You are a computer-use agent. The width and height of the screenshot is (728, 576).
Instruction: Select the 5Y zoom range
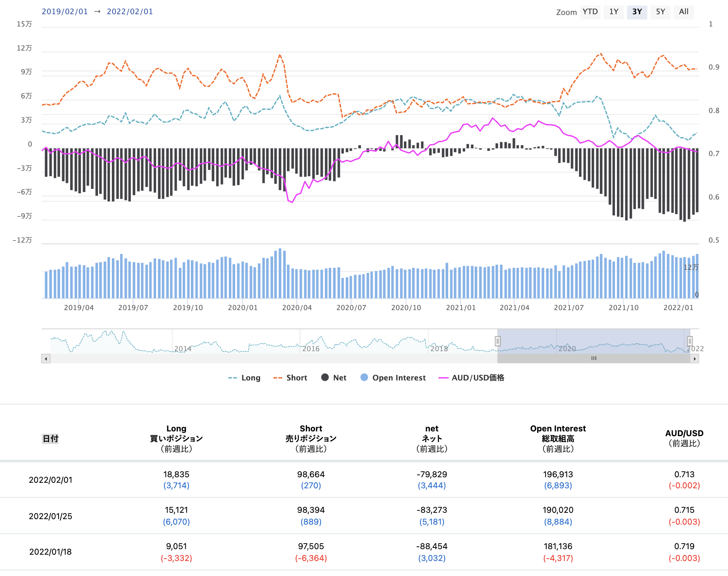click(660, 12)
